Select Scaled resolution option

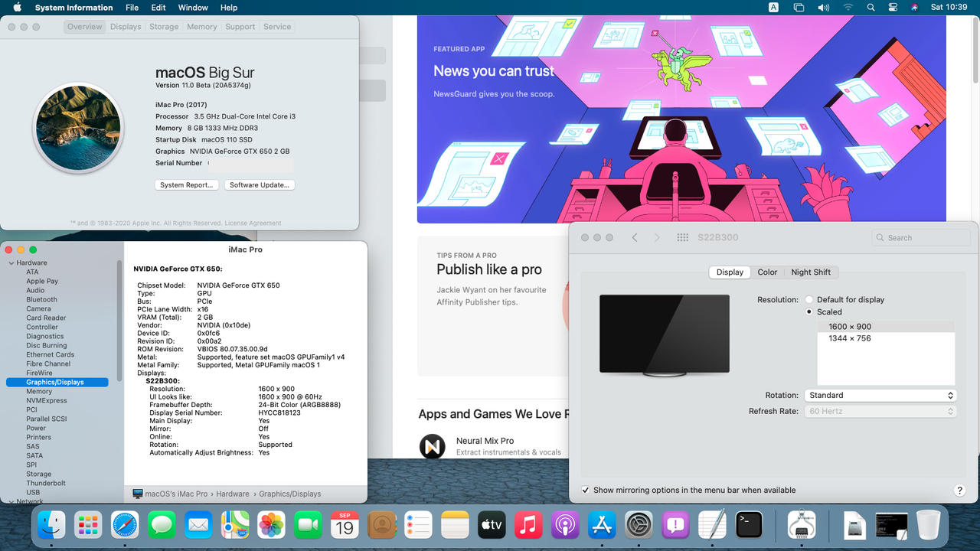809,312
